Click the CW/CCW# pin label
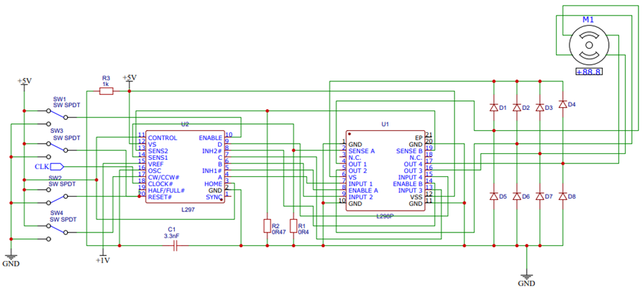Image resolution: width=644 pixels, height=288 pixels. coord(163,177)
